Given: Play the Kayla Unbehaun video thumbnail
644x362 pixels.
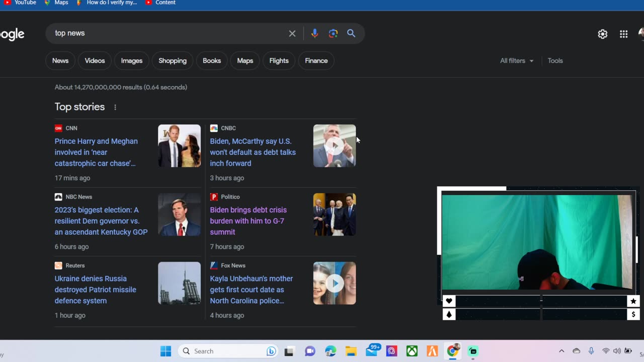Looking at the screenshot, I should pyautogui.click(x=335, y=283).
